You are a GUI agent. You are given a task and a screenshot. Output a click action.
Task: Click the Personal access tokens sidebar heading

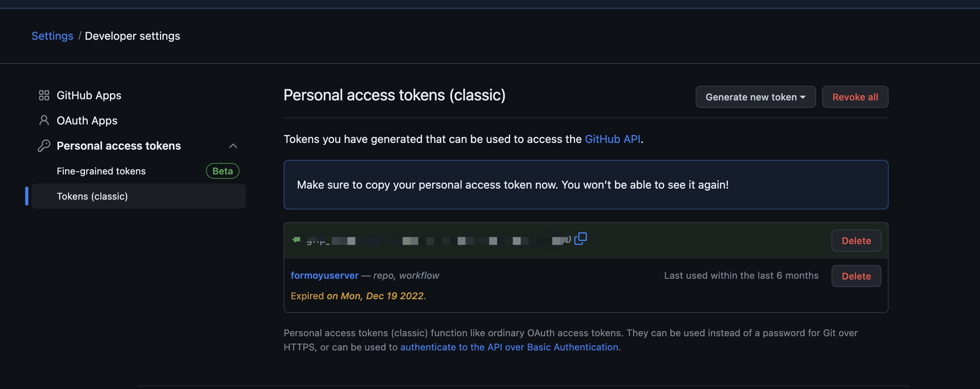tap(119, 146)
